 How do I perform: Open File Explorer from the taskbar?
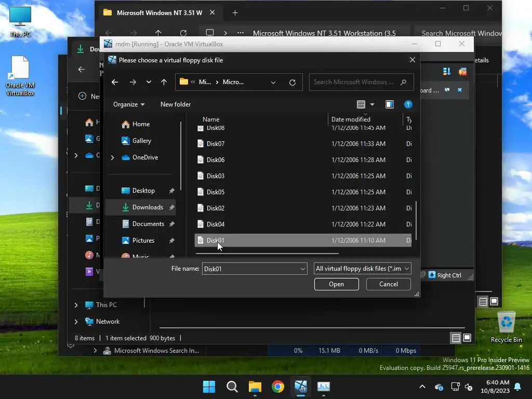coord(255,387)
